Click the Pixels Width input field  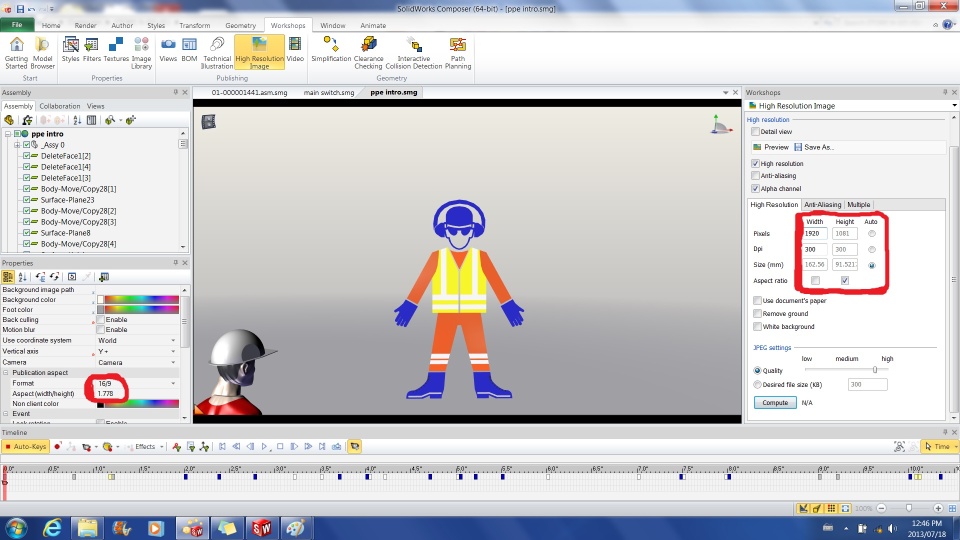pos(815,233)
